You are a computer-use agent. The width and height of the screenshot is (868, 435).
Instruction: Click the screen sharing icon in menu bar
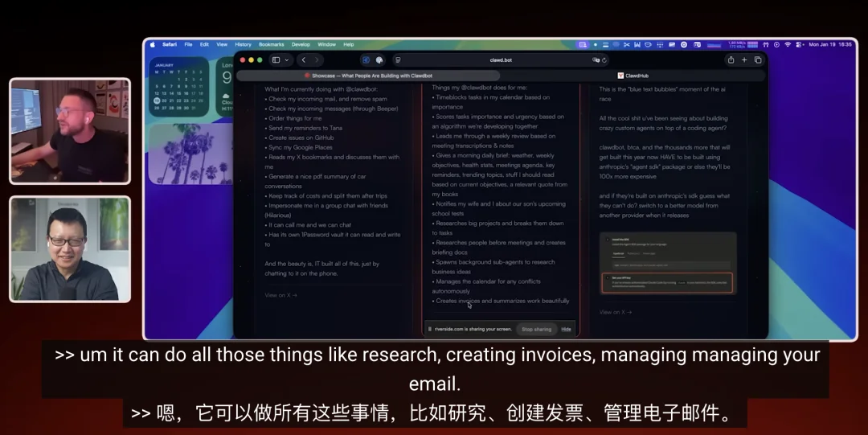583,44
